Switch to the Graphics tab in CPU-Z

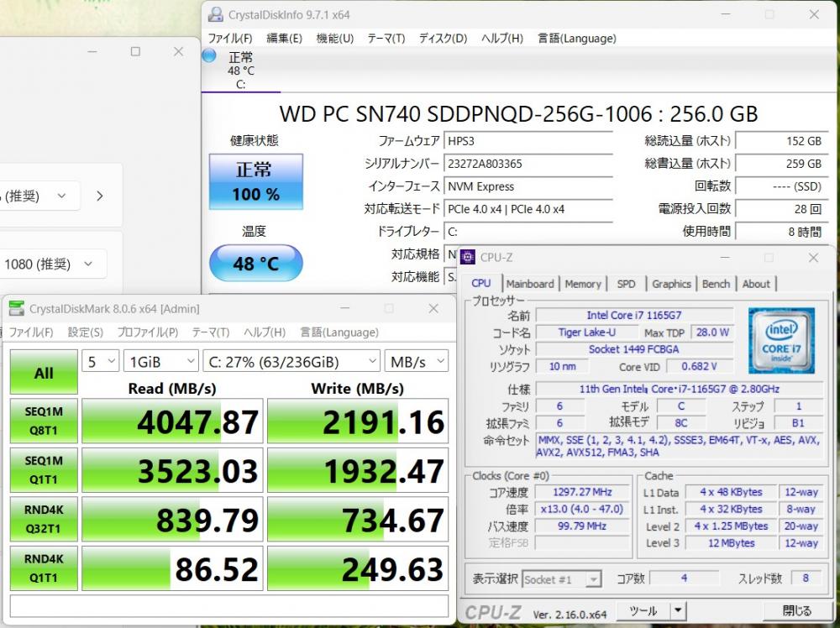tap(671, 284)
